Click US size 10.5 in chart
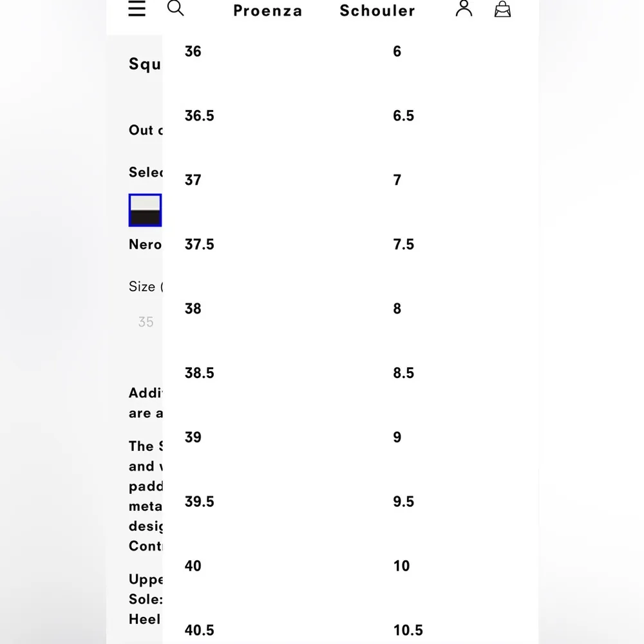644x644 pixels. pos(408,630)
